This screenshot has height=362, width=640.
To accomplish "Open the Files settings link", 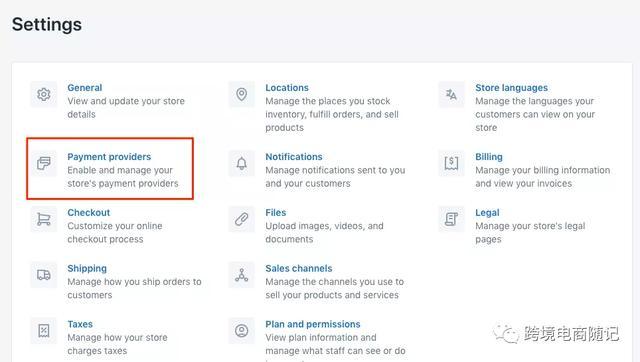I will 276,213.
